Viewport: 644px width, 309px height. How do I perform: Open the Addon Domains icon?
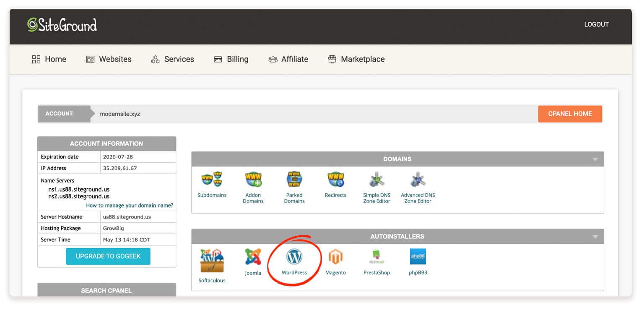click(x=253, y=179)
